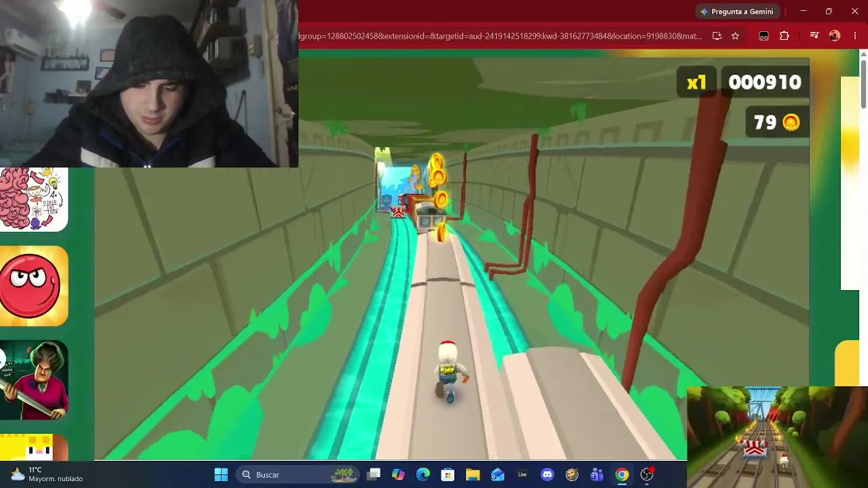Open Task View from the taskbar
The height and width of the screenshot is (488, 868).
(x=374, y=474)
